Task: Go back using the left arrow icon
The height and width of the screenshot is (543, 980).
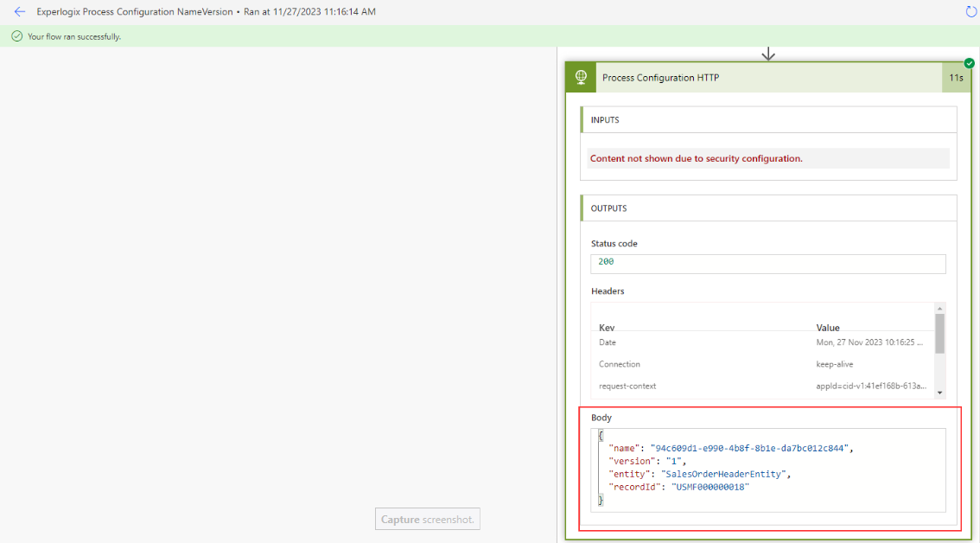Action: coord(19,12)
